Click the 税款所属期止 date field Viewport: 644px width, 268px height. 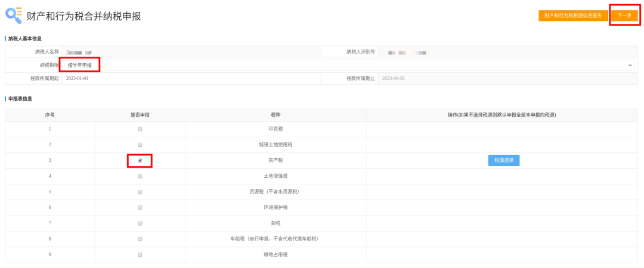[507, 78]
